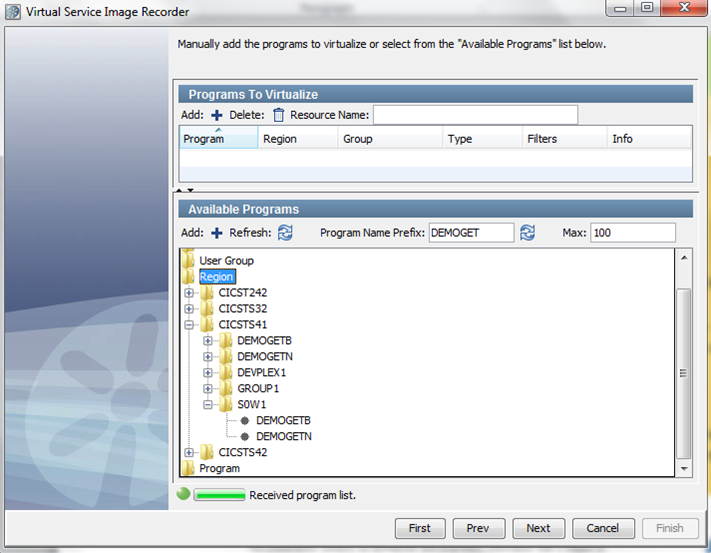The image size is (711, 553).
Task: Expand the DEMOGETB group under CICSTS41
Action: pos(208,340)
